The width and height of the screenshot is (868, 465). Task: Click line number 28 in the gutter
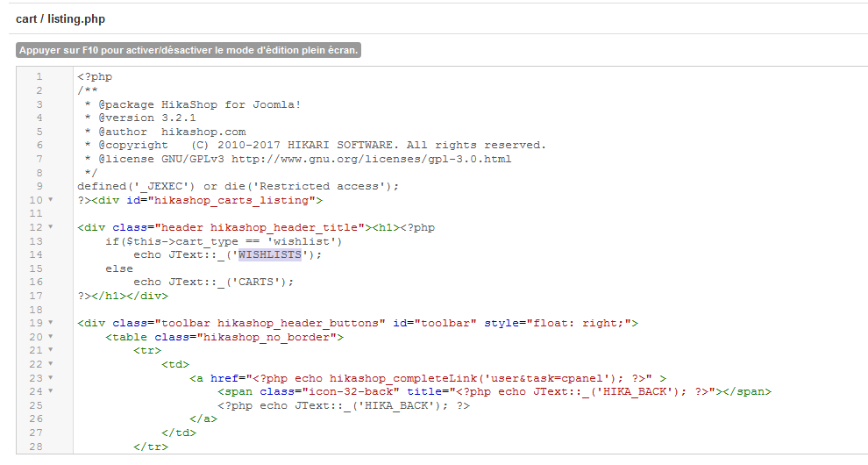[x=36, y=447]
